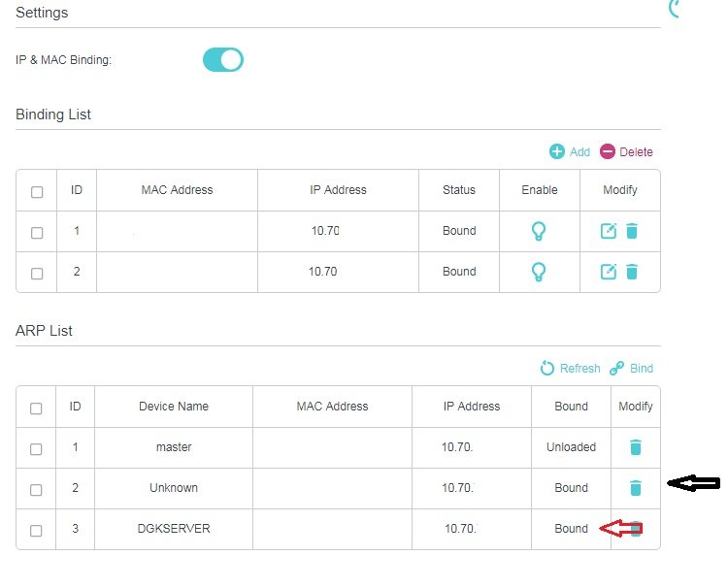
Task: Select all Binding List entries with header checkbox
Action: [37, 192]
